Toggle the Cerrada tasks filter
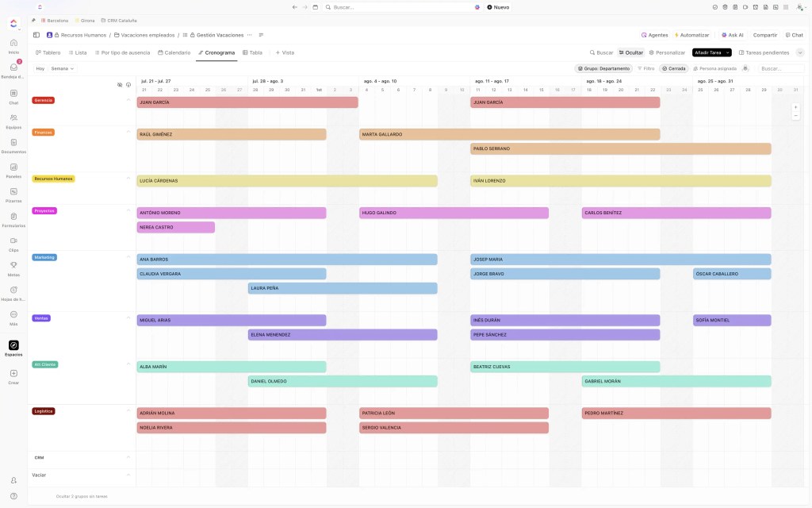This screenshot has height=508, width=812. coord(674,68)
